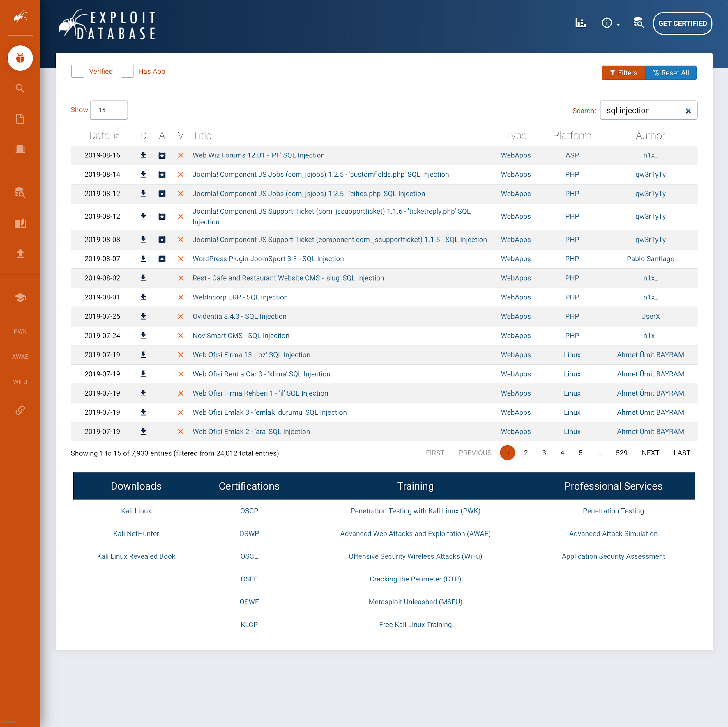Click the Reset All button
Viewport: 728px width, 727px height.
(671, 73)
